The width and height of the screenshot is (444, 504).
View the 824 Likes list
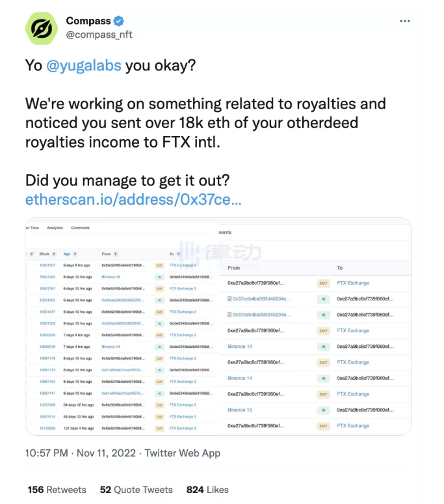(207, 490)
